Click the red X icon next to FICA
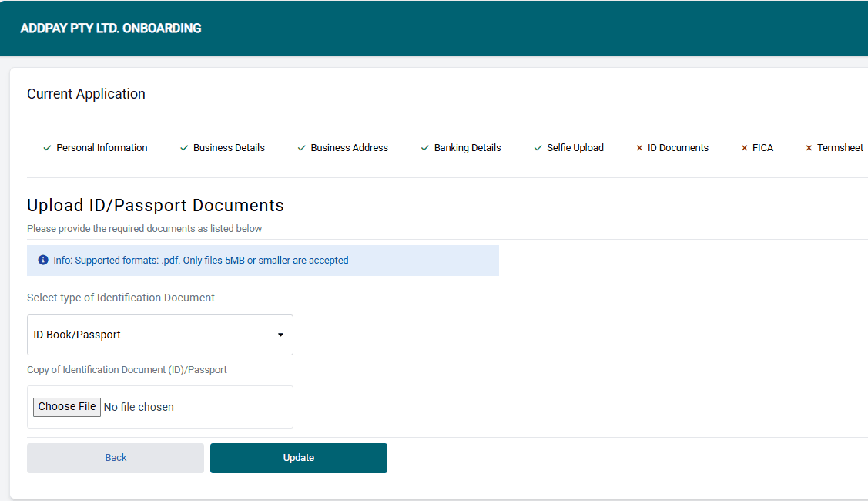 [744, 148]
